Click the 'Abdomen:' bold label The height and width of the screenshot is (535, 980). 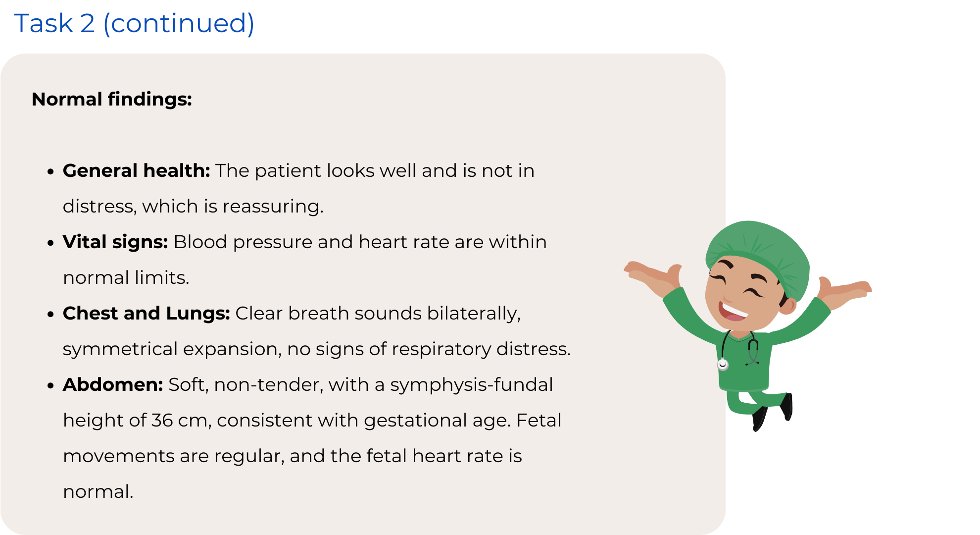point(113,385)
